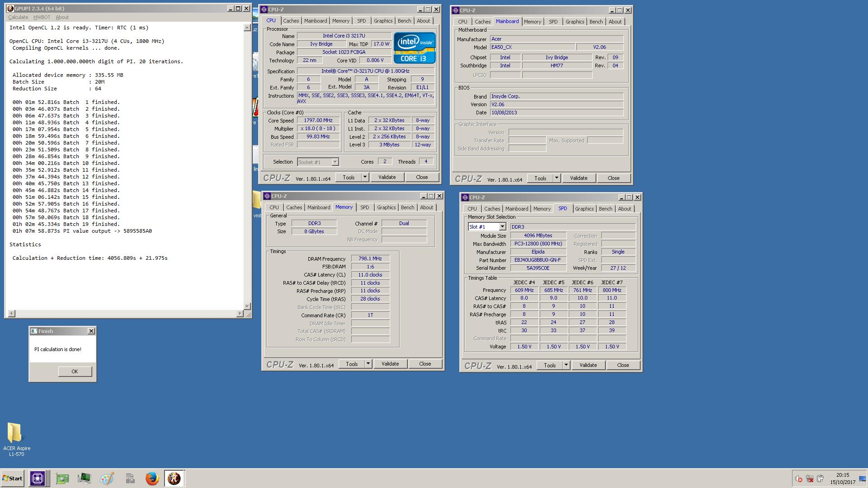868x488 pixels.
Task: Open Tools dropdown arrow in CPU-Z SPD window
Action: pos(566,366)
